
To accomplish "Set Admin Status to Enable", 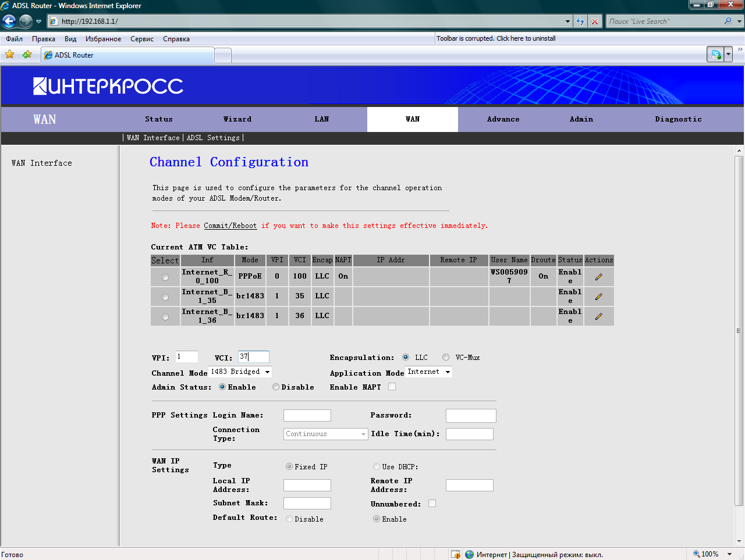I will pyautogui.click(x=222, y=387).
